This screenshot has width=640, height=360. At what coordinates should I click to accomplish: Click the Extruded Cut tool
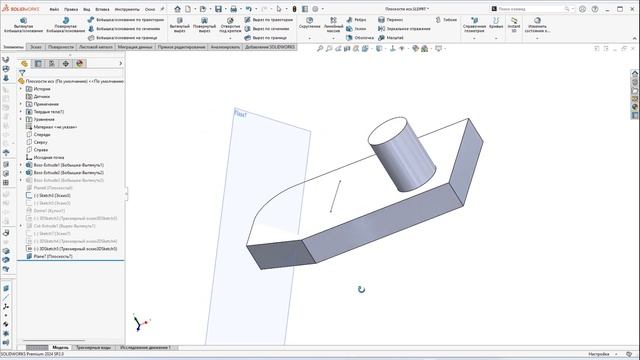coord(180,25)
